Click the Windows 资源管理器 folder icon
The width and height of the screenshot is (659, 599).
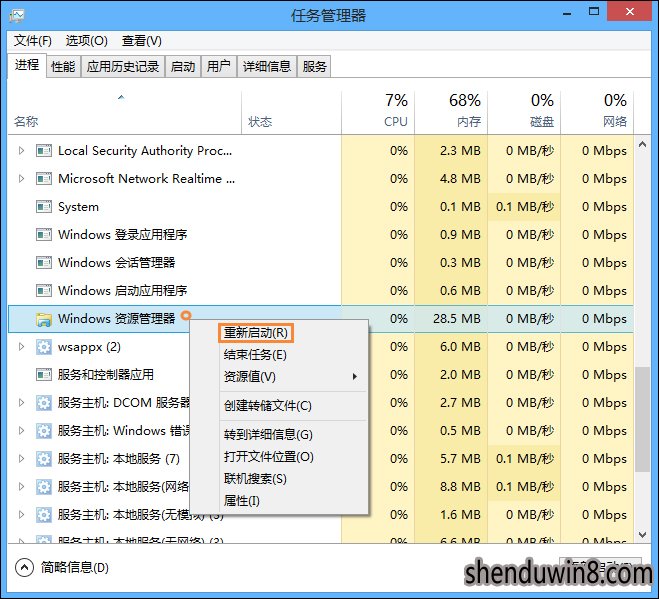tap(44, 319)
